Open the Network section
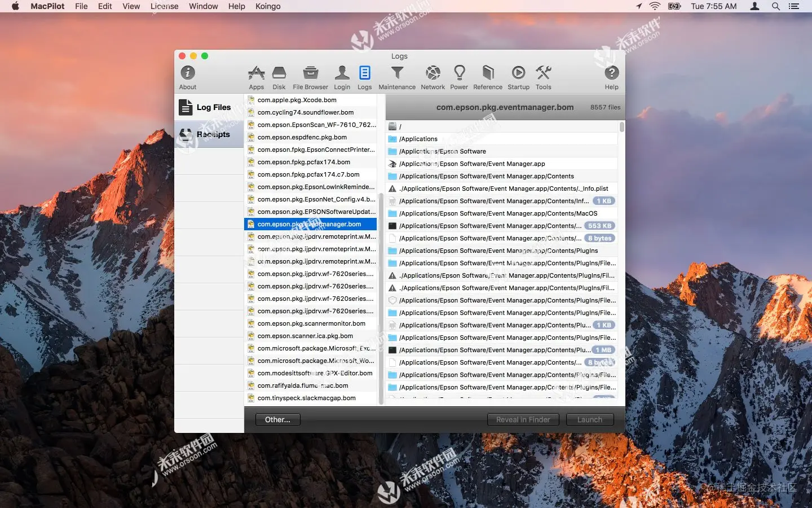Viewport: 812px width, 508px height. (x=433, y=77)
